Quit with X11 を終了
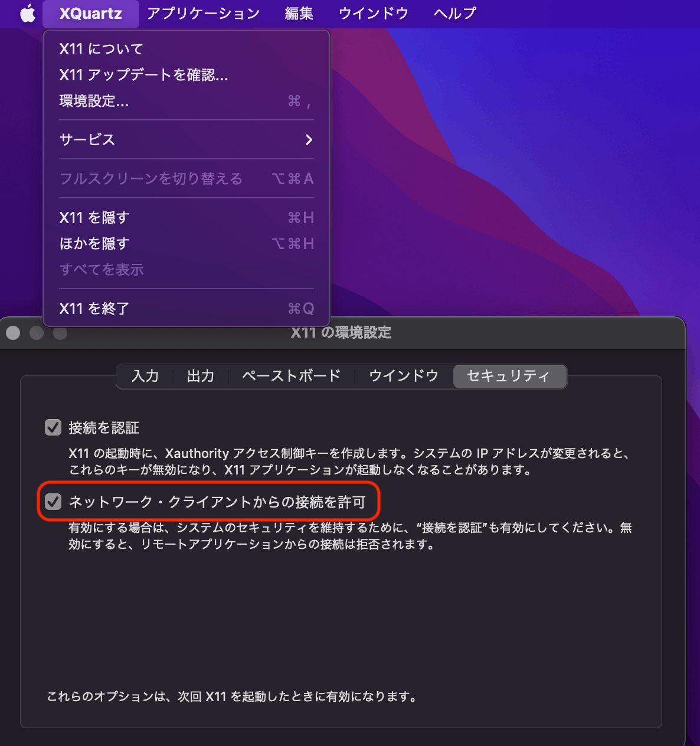 click(187, 309)
